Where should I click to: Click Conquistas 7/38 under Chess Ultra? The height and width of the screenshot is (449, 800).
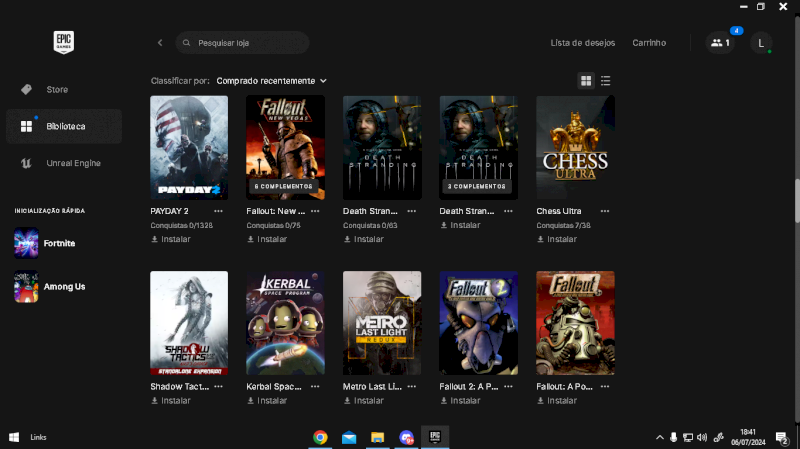(563, 225)
